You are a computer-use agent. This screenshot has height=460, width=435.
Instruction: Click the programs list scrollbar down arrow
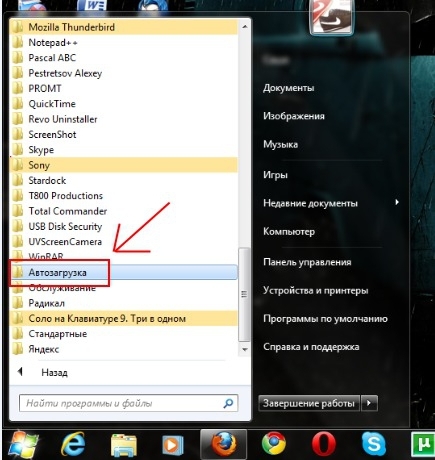click(x=245, y=350)
